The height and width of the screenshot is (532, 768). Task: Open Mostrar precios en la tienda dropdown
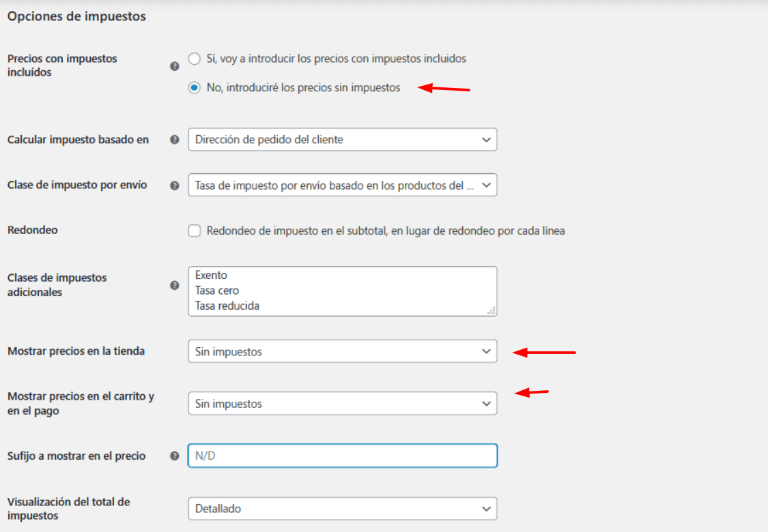pos(343,351)
